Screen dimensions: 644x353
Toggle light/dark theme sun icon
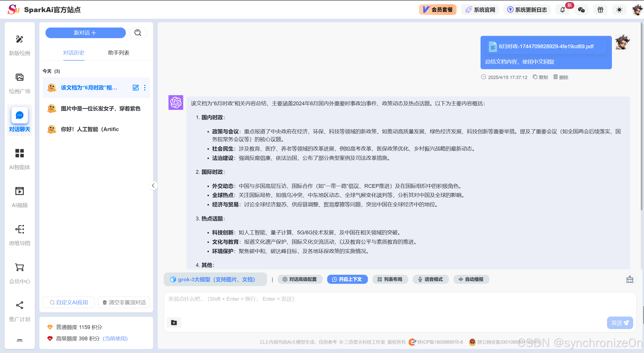[619, 10]
